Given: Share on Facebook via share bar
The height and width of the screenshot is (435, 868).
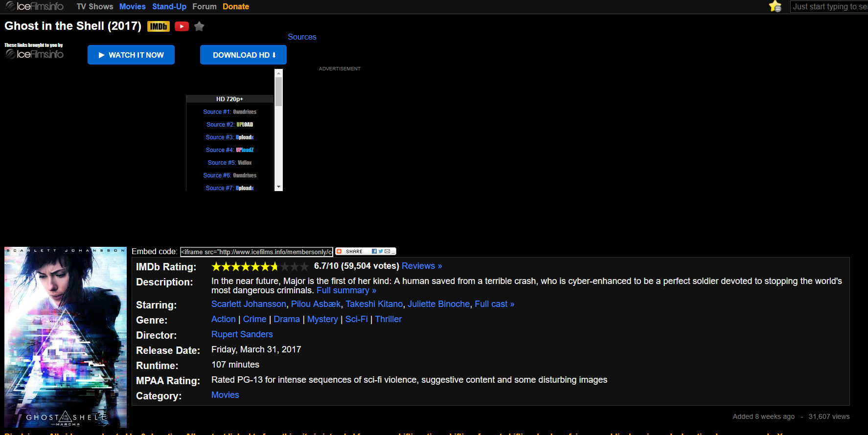Looking at the screenshot, I should click(x=374, y=252).
